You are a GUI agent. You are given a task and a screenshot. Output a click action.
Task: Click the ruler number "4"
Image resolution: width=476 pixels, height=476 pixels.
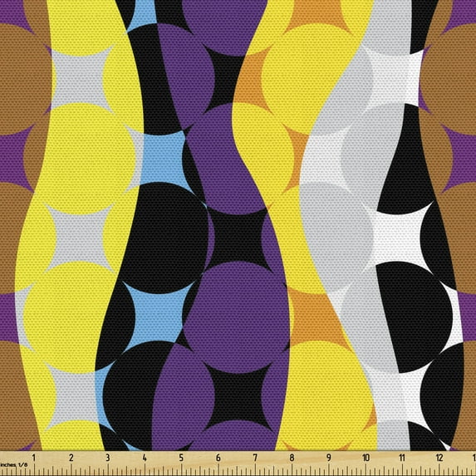point(145,458)
